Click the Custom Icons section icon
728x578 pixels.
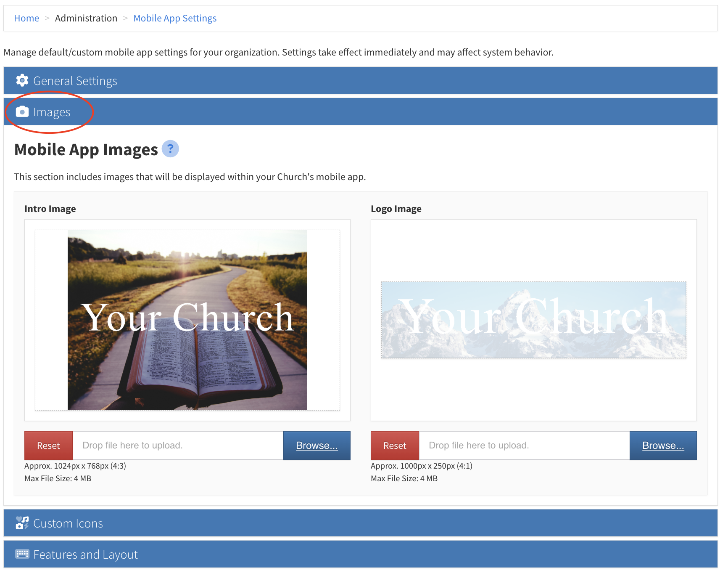coord(22,523)
